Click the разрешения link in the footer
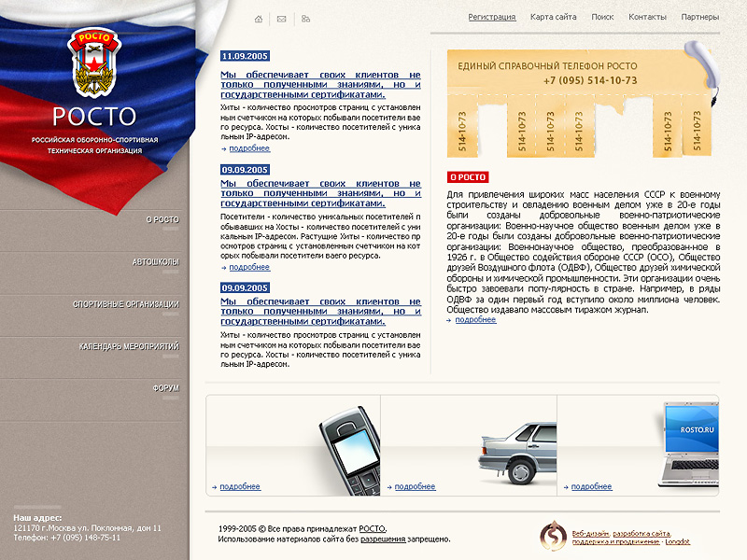This screenshot has width=747, height=560. coord(383,539)
